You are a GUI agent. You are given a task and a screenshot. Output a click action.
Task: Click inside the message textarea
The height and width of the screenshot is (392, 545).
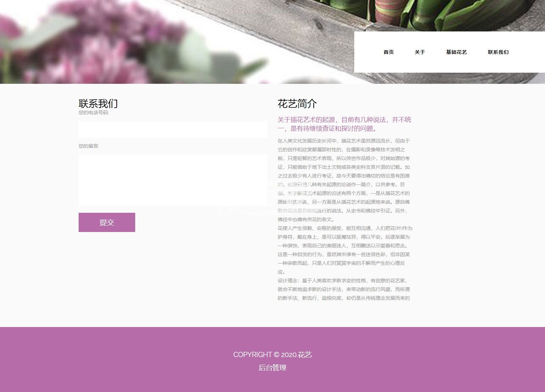[173, 180]
